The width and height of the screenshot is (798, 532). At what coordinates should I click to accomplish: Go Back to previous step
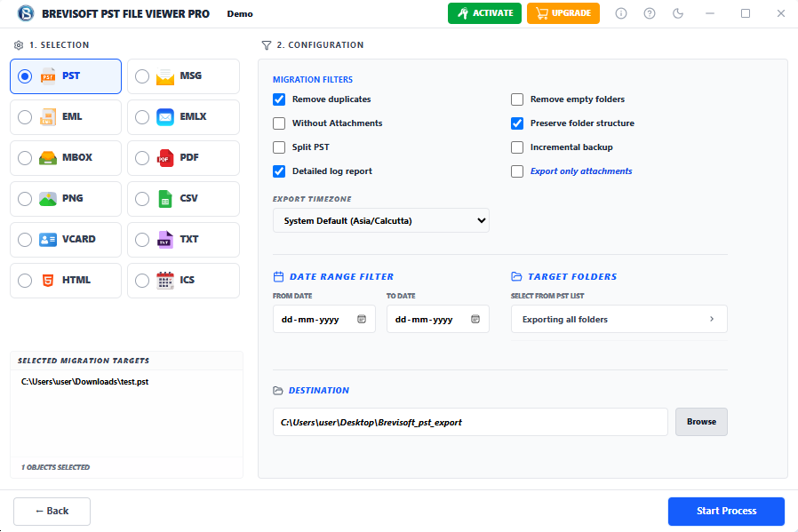[x=52, y=512]
